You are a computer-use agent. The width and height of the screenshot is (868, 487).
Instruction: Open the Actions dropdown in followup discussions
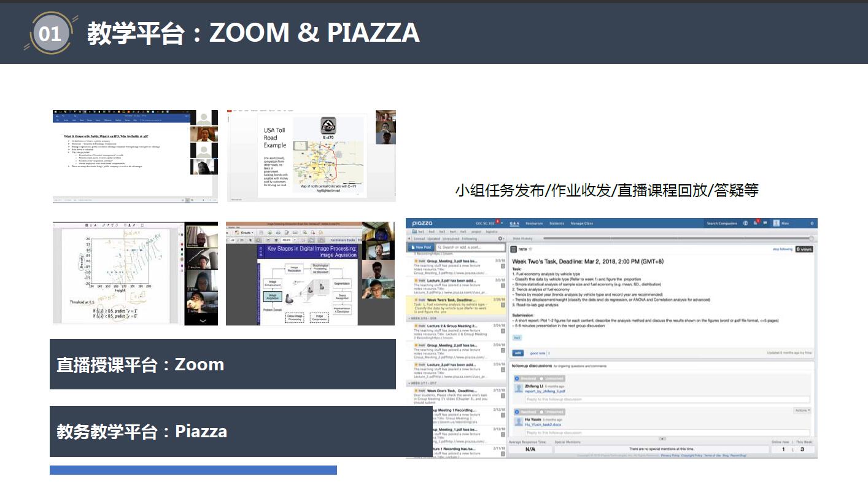point(802,410)
